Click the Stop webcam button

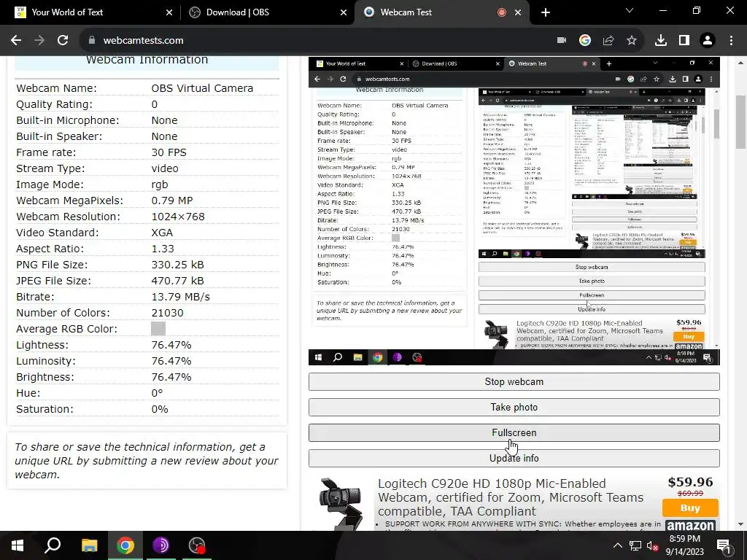(x=514, y=382)
